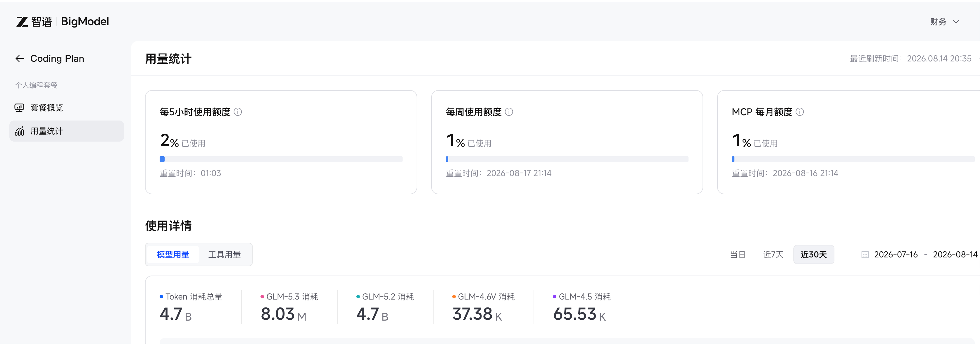
Task: Open 套餐概览 in the sidebar
Action: (67, 108)
